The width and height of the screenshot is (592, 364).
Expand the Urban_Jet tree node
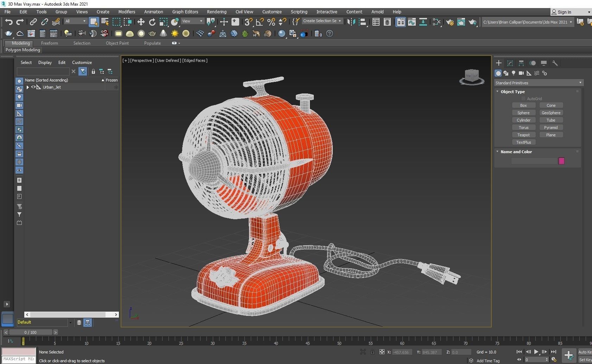pos(27,87)
